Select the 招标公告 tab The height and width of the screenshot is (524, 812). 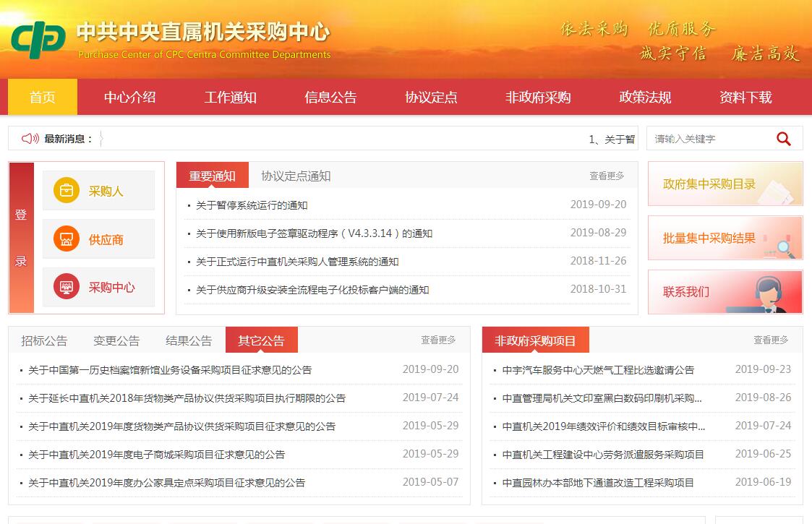44,340
